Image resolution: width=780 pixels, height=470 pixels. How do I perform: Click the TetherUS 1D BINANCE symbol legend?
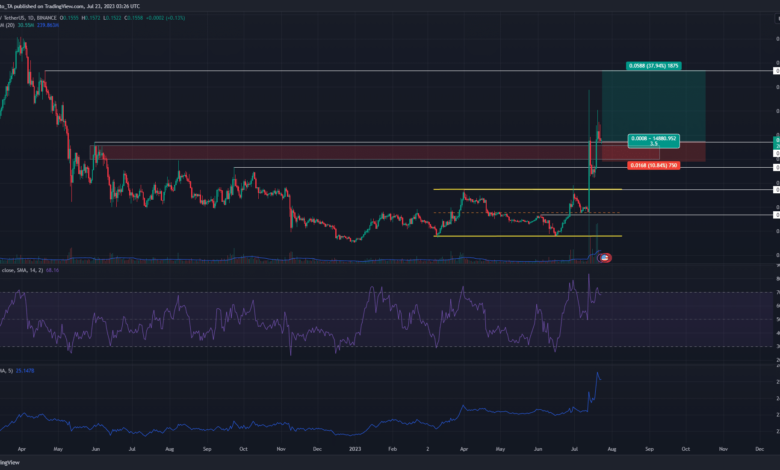(x=40, y=16)
